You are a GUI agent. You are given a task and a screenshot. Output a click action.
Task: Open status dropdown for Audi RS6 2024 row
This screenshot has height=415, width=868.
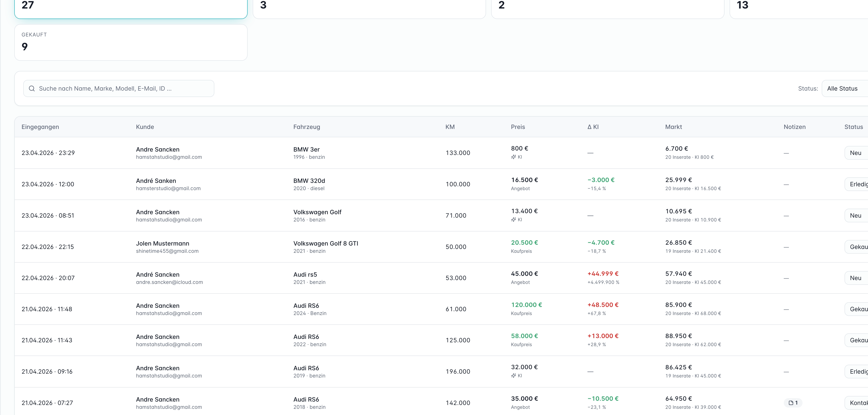tap(856, 309)
